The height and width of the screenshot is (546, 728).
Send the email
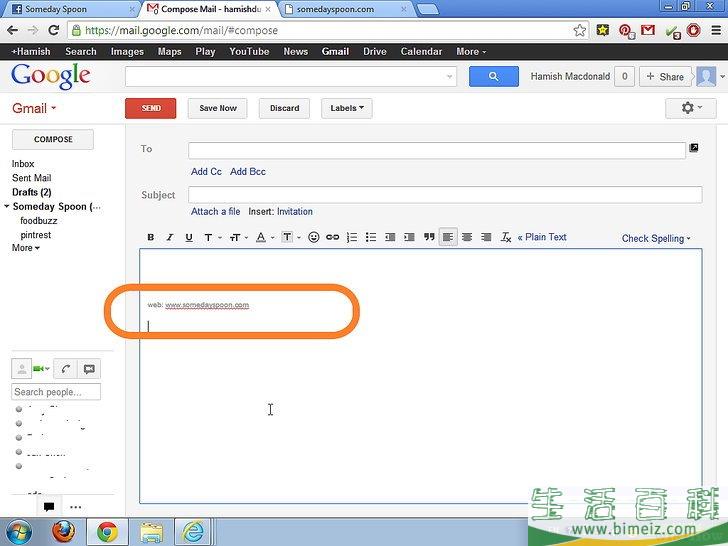pos(150,108)
